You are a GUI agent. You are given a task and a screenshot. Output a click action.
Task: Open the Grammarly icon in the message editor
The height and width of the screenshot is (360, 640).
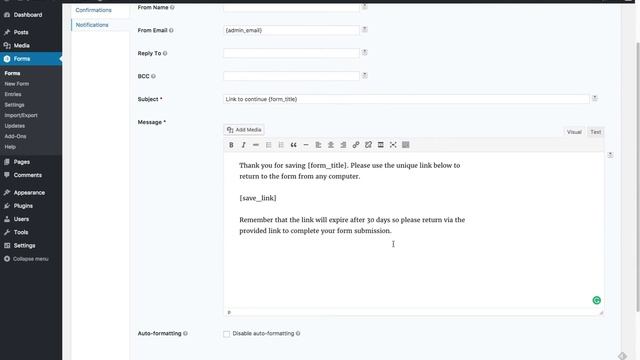click(596, 300)
